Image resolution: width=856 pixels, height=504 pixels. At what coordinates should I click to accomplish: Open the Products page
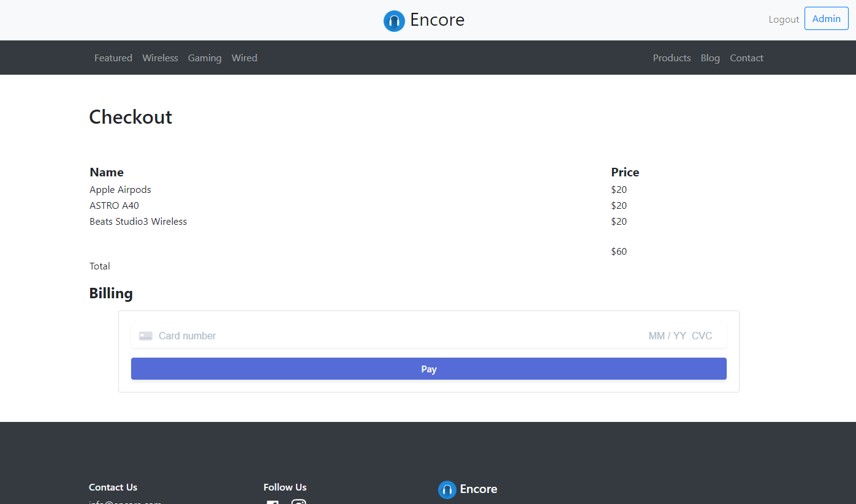672,58
